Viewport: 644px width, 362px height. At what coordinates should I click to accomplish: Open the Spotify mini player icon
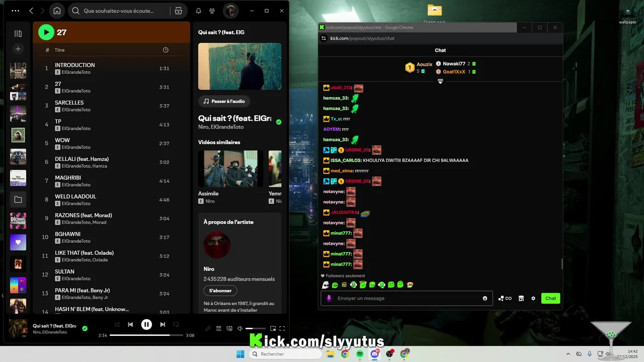coord(273,328)
